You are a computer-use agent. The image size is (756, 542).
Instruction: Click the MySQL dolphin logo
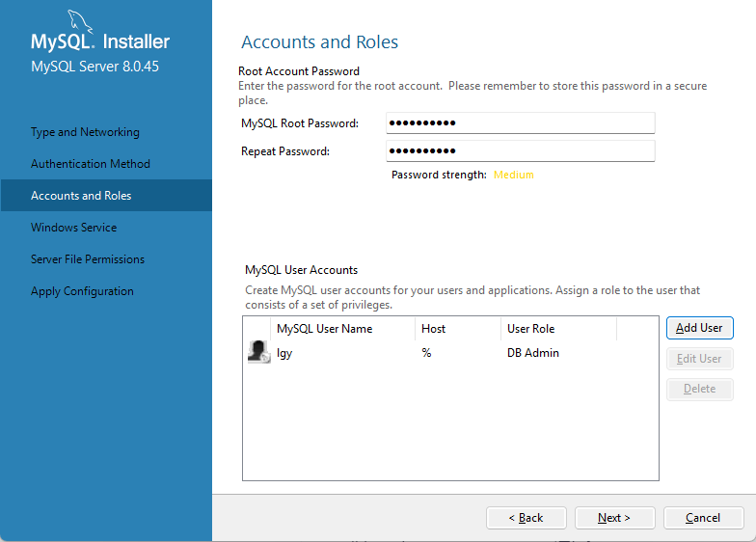tap(79, 21)
